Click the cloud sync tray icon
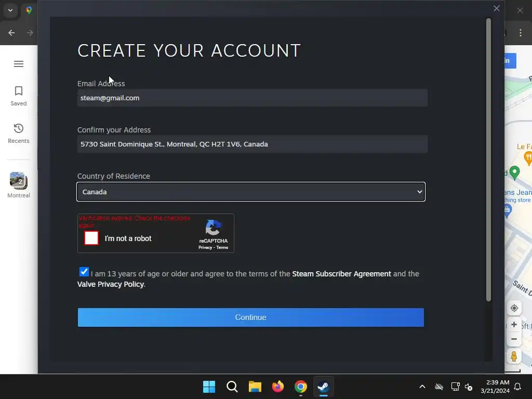Image resolution: width=532 pixels, height=399 pixels. (x=439, y=387)
